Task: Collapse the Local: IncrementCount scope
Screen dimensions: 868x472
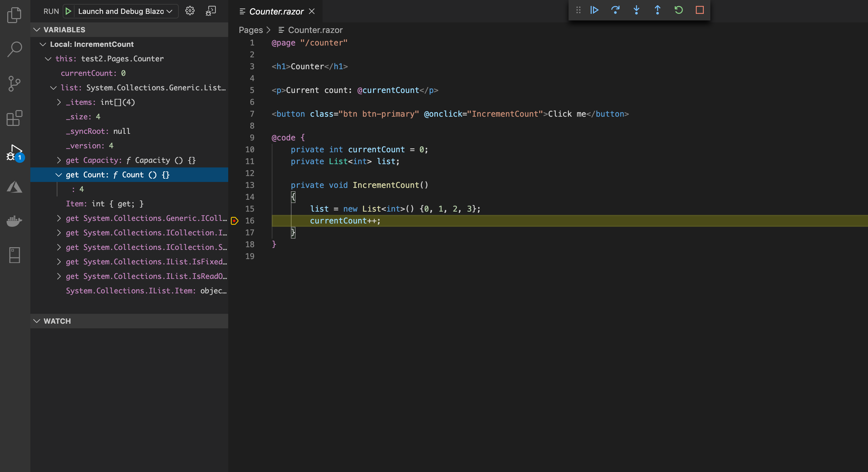Action: tap(43, 44)
